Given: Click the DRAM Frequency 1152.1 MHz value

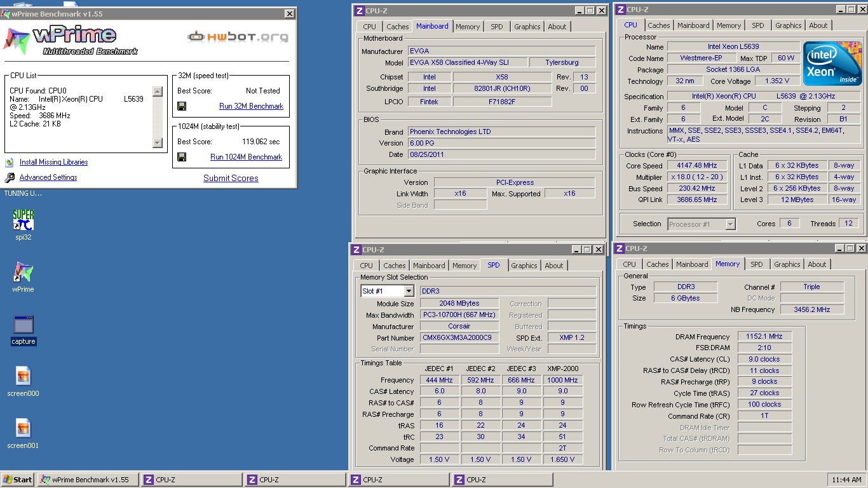Looking at the screenshot, I should coord(764,337).
